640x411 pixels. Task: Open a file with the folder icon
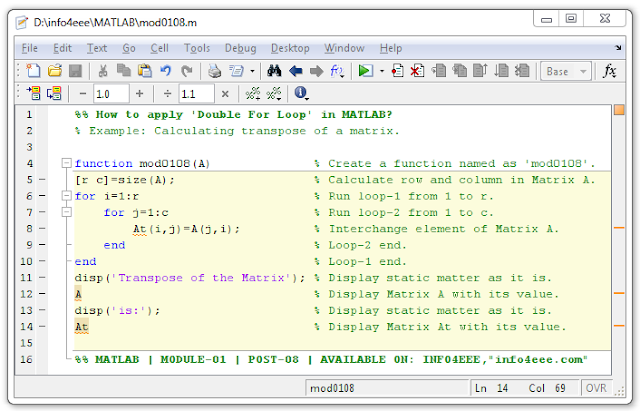coord(55,71)
